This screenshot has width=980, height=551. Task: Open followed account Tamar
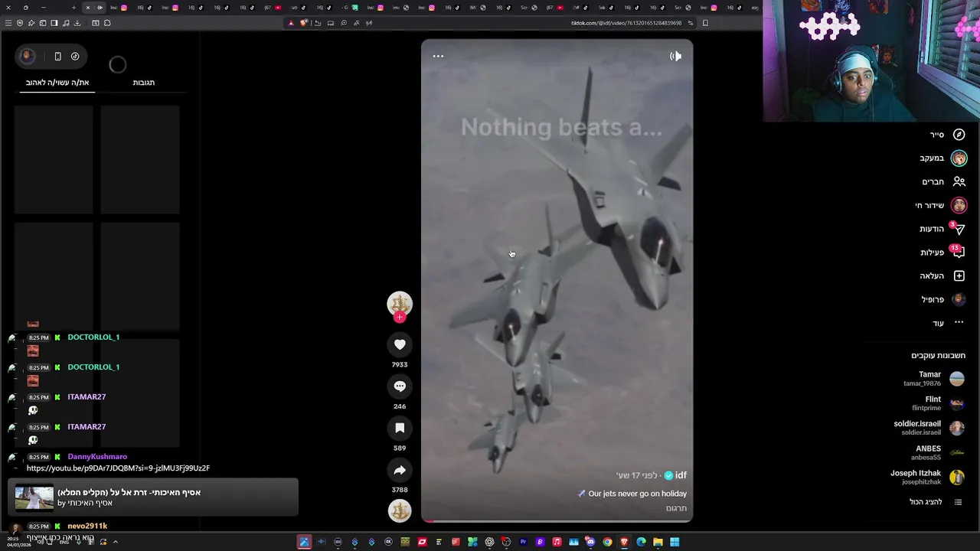934,379
